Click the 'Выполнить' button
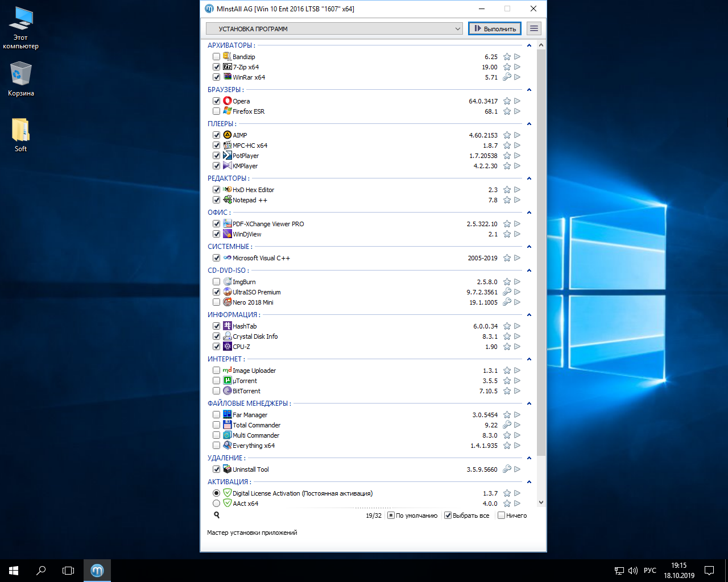Image resolution: width=728 pixels, height=582 pixels. (494, 28)
